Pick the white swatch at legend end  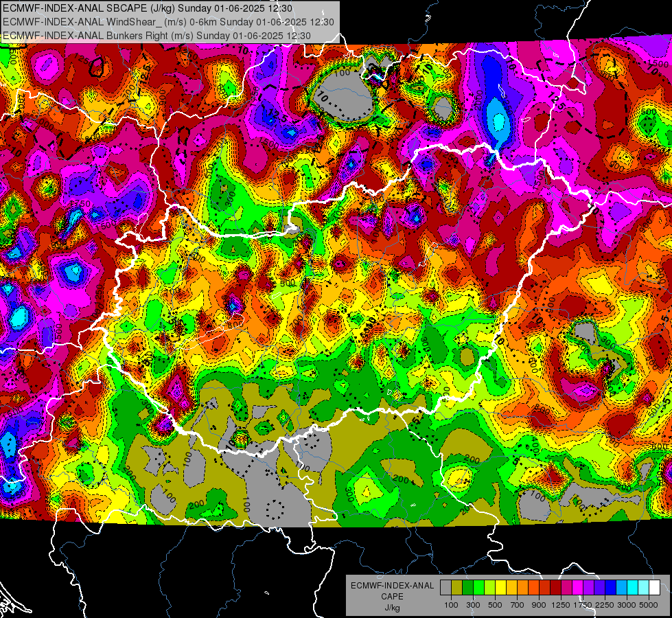click(x=654, y=588)
